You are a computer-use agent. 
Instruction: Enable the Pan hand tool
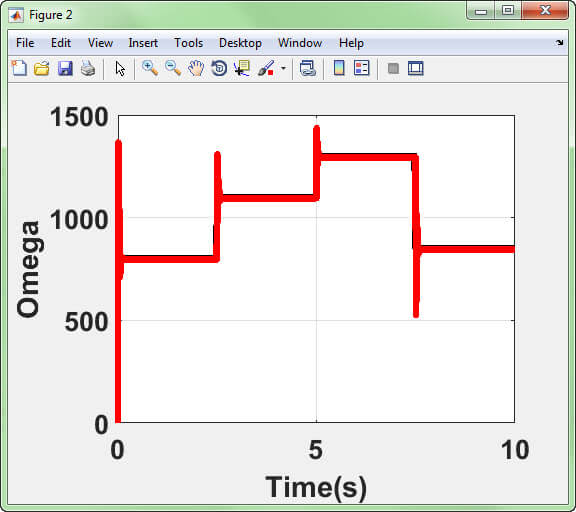[x=196, y=68]
